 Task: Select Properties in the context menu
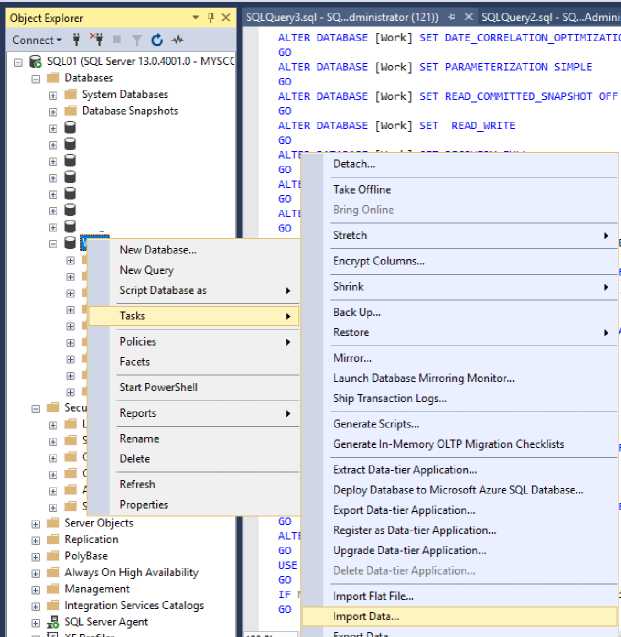tap(194, 505)
